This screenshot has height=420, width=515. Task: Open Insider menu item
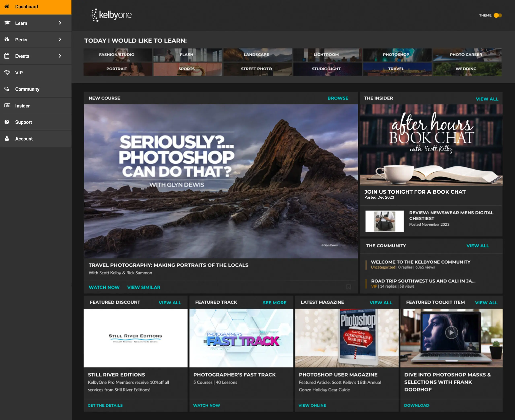(x=36, y=106)
